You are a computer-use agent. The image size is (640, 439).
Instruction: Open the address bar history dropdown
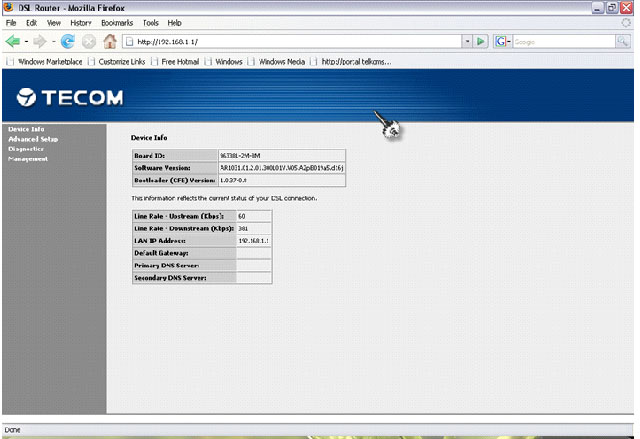[466, 41]
